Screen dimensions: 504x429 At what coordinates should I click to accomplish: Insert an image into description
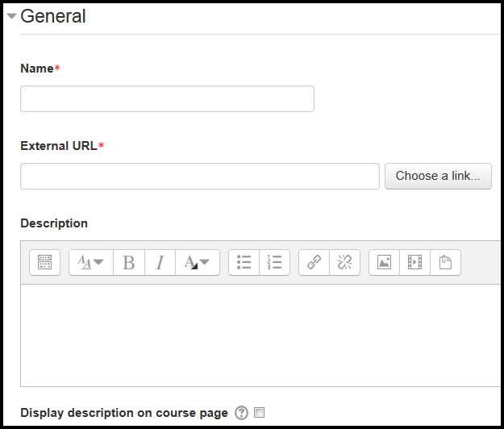pyautogui.click(x=384, y=262)
